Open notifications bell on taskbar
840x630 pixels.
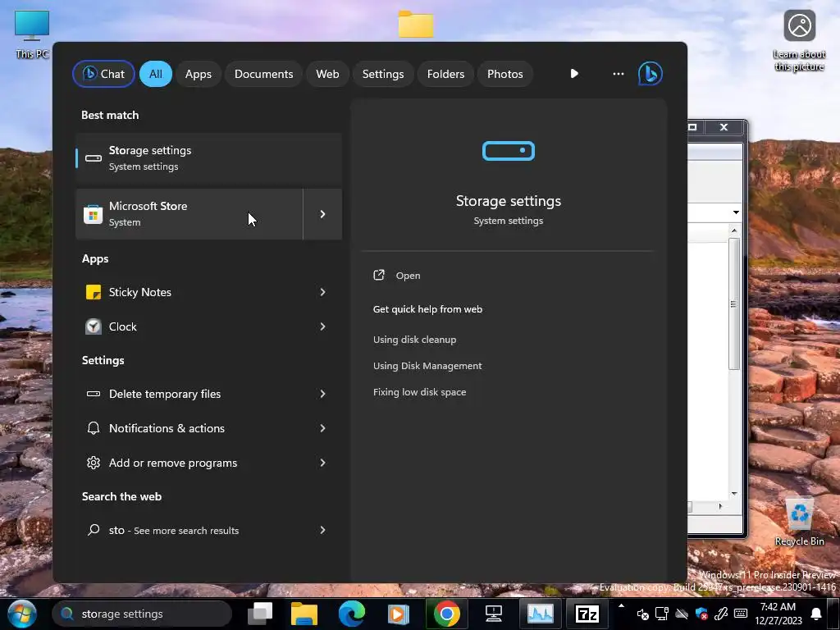pyautogui.click(x=816, y=614)
